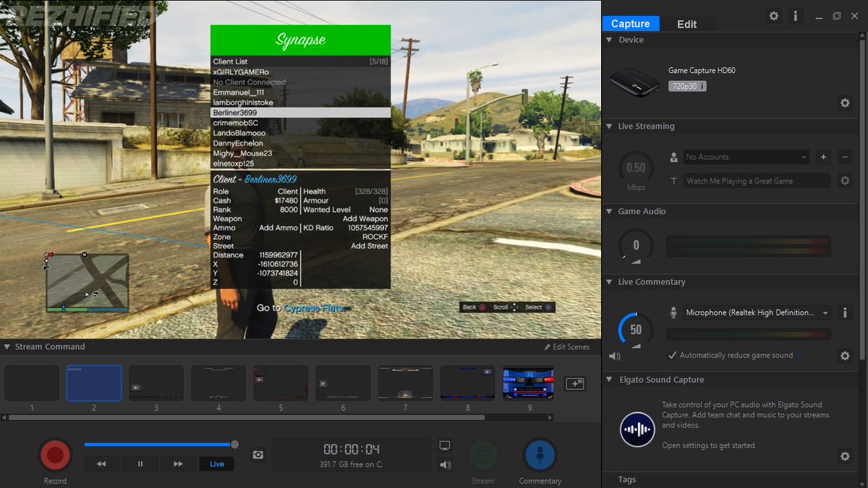
Task: Select highlighted client Berliner3699 row
Action: point(300,113)
